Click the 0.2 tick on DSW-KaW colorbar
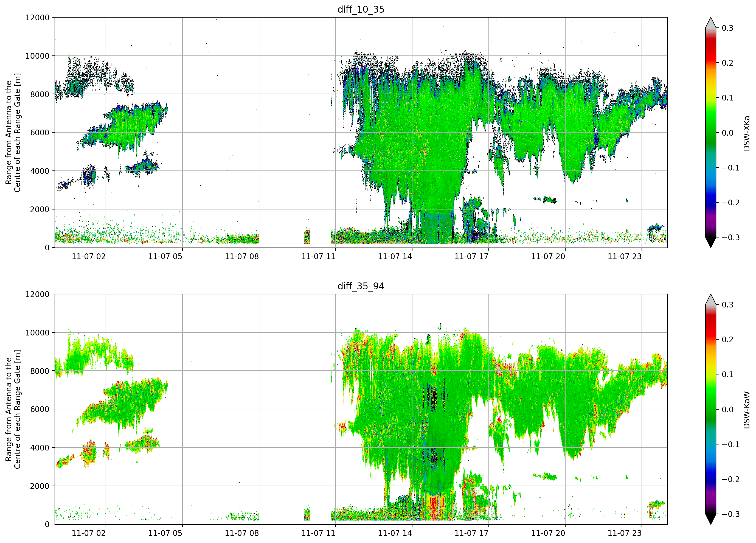Screen dimensions: 756x543 click(728, 340)
